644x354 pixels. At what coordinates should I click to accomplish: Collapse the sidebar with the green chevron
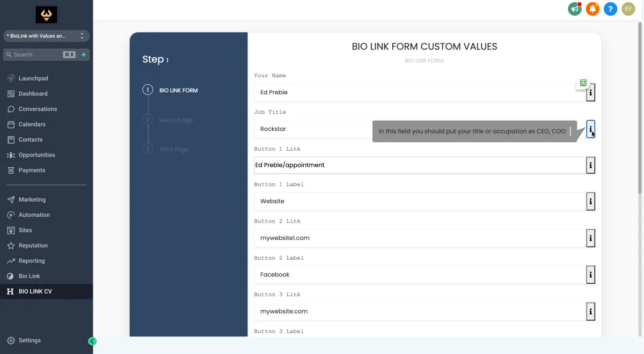point(92,341)
